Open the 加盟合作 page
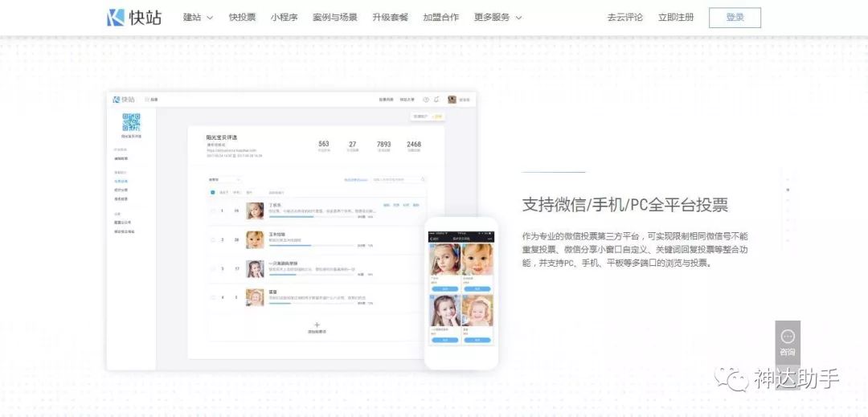Image resolution: width=868 pixels, height=417 pixels. [440, 17]
